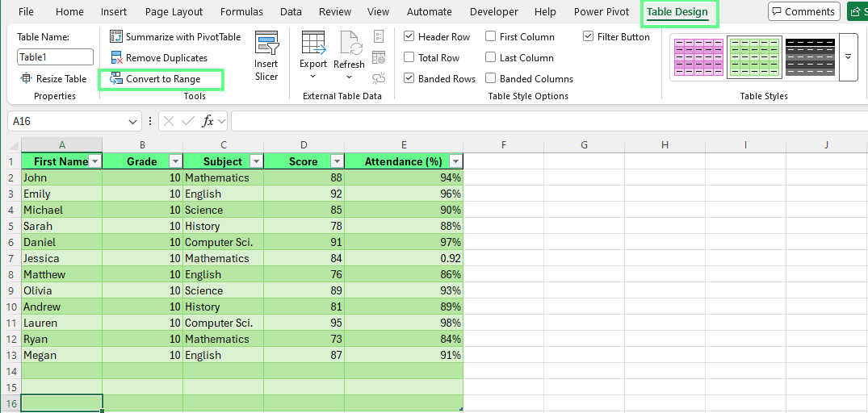Click formula bar cancel X icon

click(x=169, y=122)
